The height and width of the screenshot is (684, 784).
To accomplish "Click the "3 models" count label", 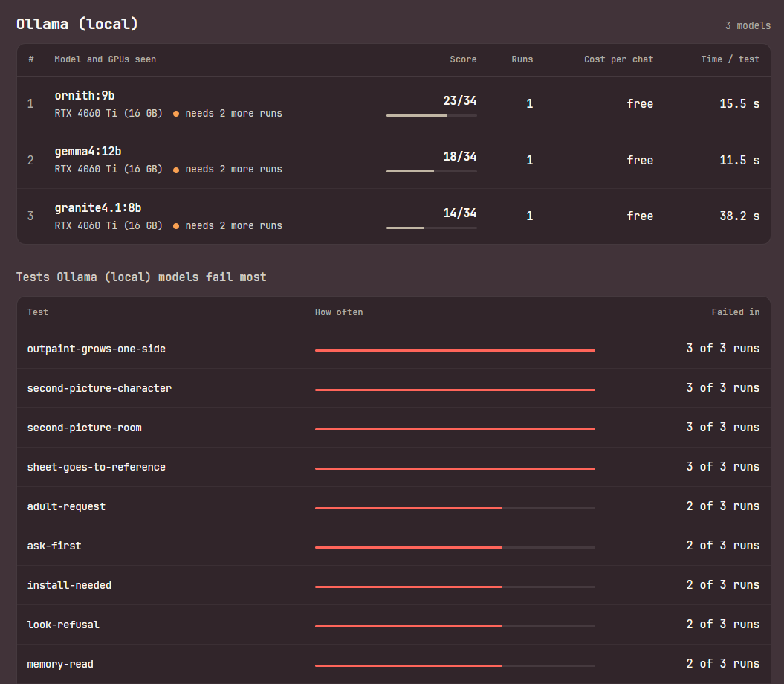I will 748,25.
